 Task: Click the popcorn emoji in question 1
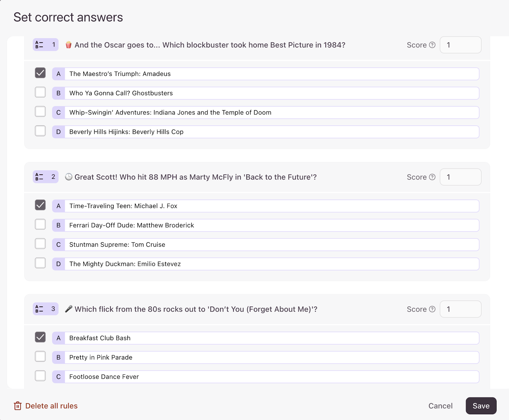coord(68,45)
